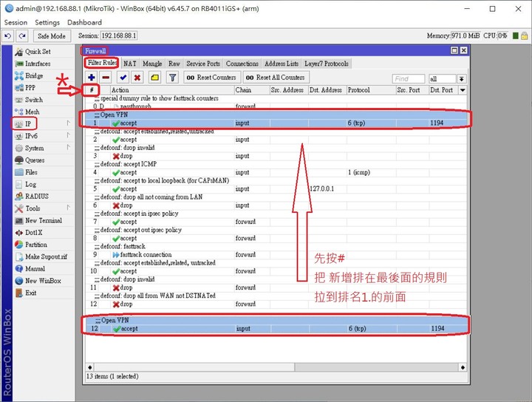Click the scroll-left arrow of the rules list

coord(89,367)
